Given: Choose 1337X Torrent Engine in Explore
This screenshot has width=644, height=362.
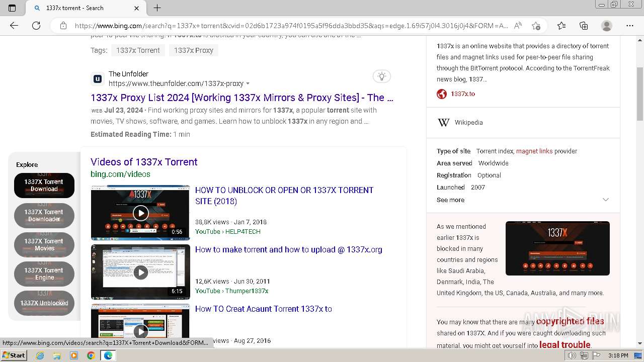Looking at the screenshot, I should (44, 274).
